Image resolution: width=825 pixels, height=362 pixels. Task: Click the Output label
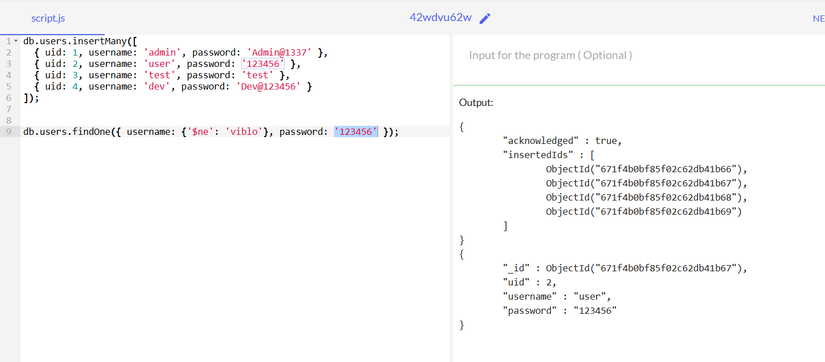click(x=476, y=103)
